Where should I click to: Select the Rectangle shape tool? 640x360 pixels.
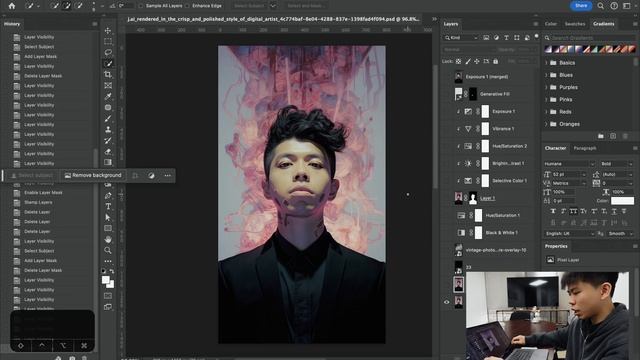pyautogui.click(x=108, y=229)
